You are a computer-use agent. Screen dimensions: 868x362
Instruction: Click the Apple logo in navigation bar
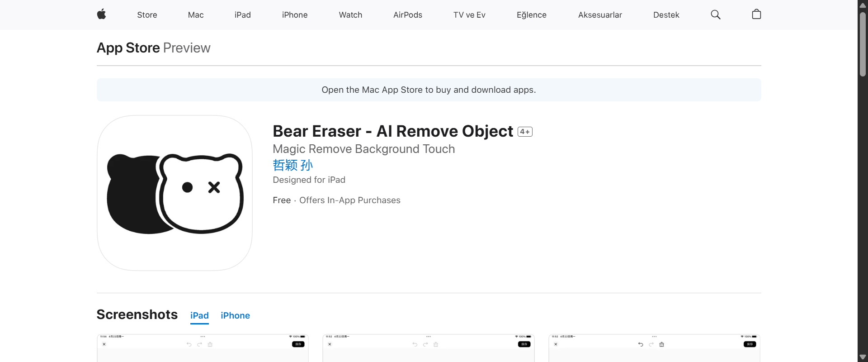click(x=101, y=14)
